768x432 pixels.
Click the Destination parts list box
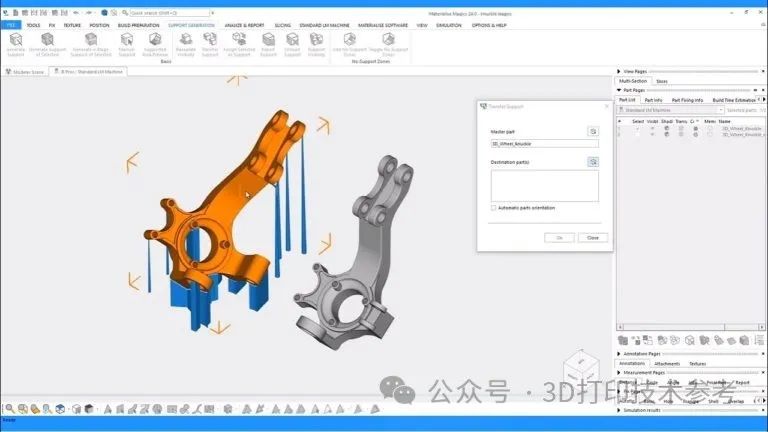[x=544, y=186]
